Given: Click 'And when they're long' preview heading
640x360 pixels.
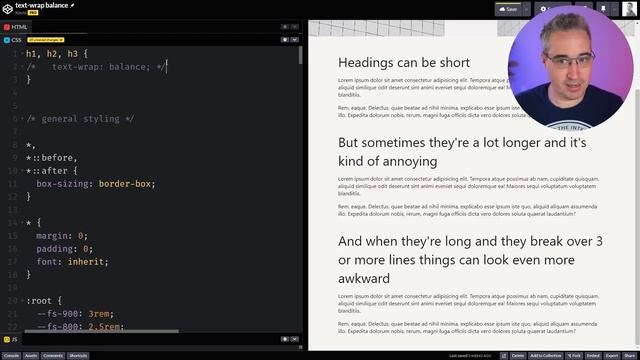Looking at the screenshot, I should pos(470,260).
